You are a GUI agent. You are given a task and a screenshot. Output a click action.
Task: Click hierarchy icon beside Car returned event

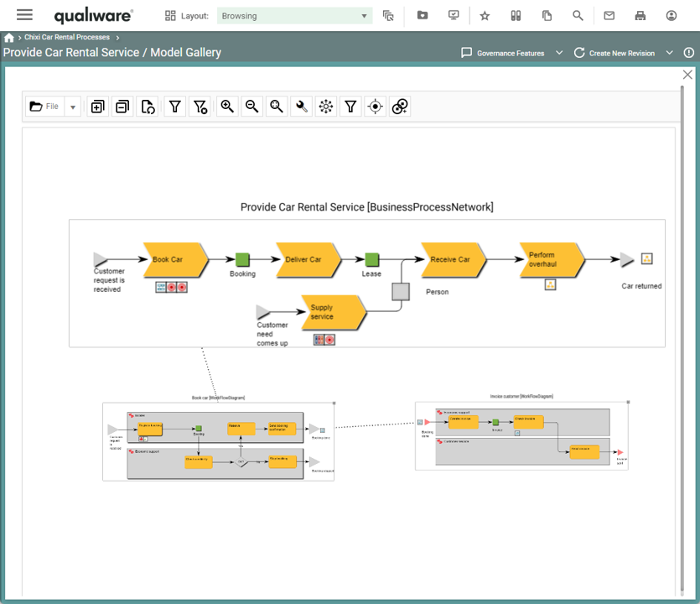[647, 258]
